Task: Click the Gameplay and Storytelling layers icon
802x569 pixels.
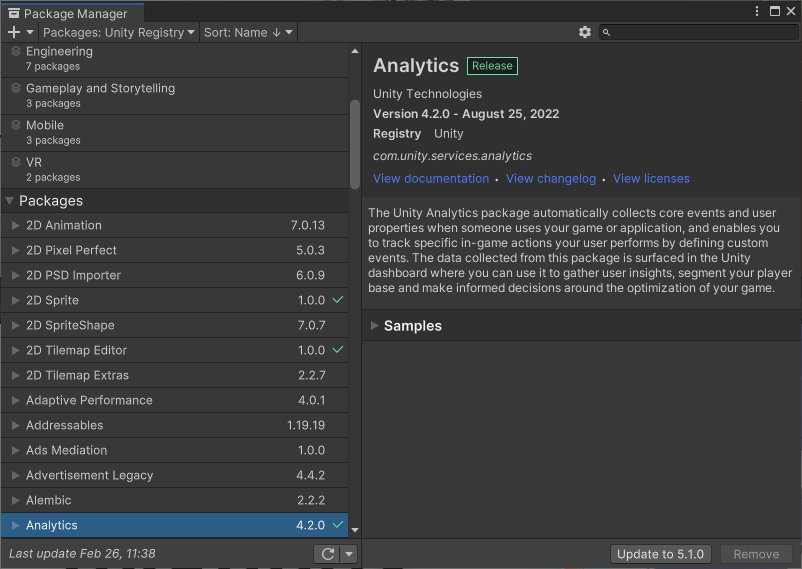Action: 16,88
